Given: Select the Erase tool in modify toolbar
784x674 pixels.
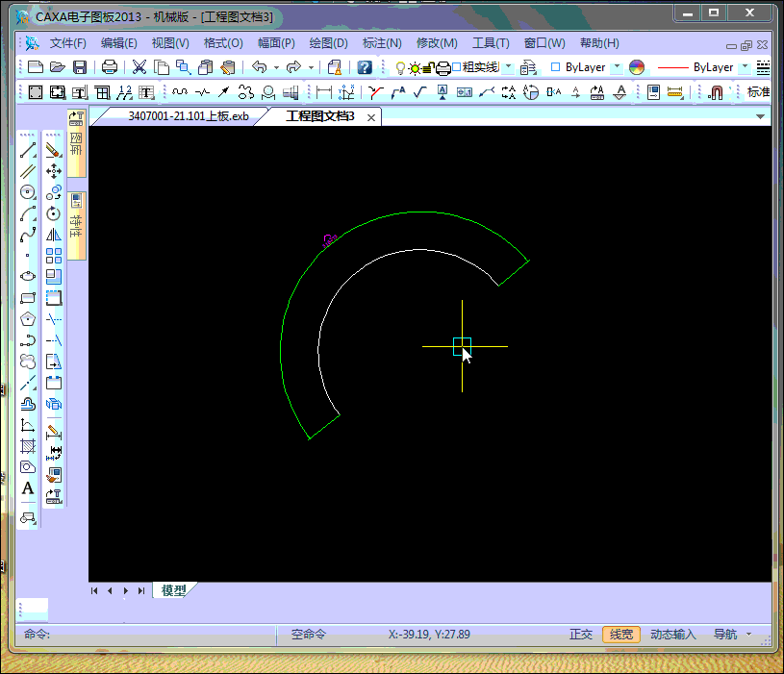Looking at the screenshot, I should pos(54,150).
